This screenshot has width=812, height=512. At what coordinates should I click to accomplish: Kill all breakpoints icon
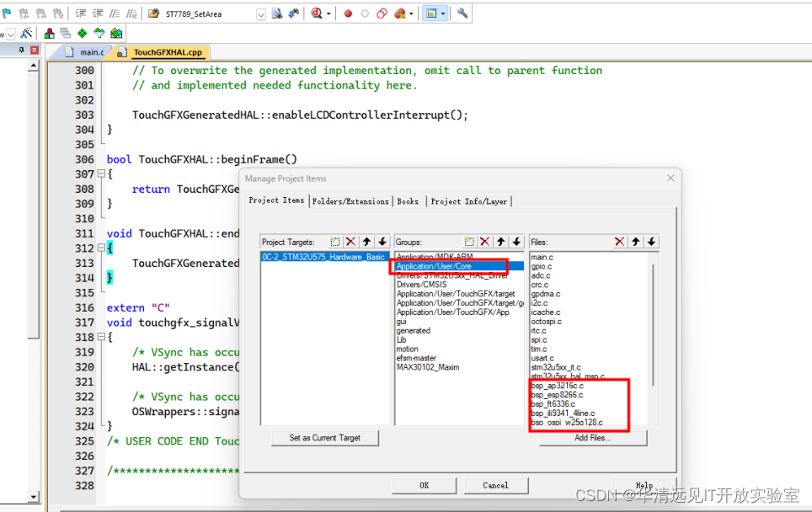[400, 13]
